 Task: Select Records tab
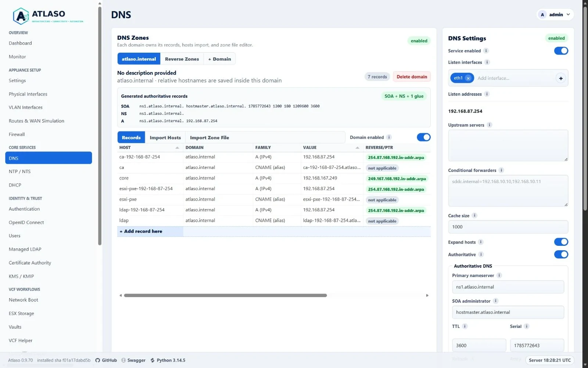point(131,137)
